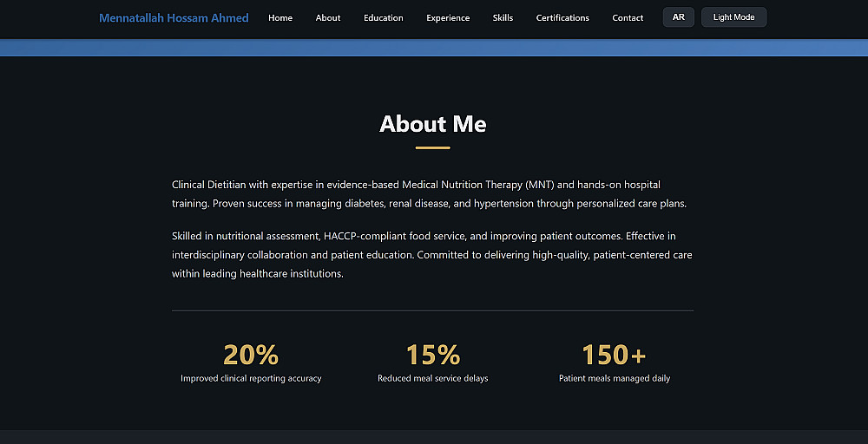Open the Certifications nav link
Viewport: 868px width, 444px height.
point(562,17)
